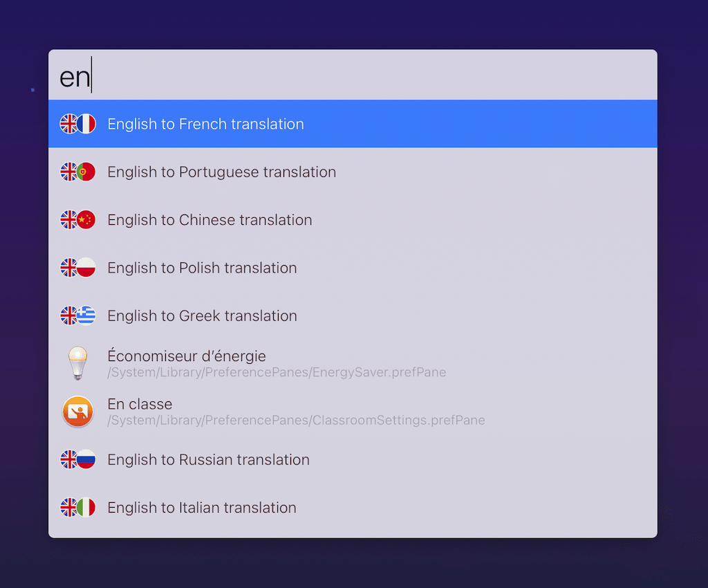
Task: Open Économiseur d'énergie preference pane
Action: [187, 356]
